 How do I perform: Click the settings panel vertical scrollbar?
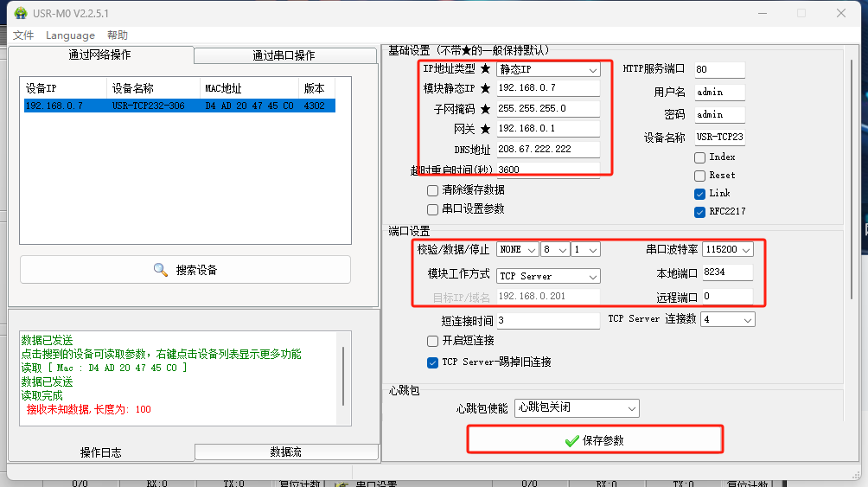coord(852,180)
